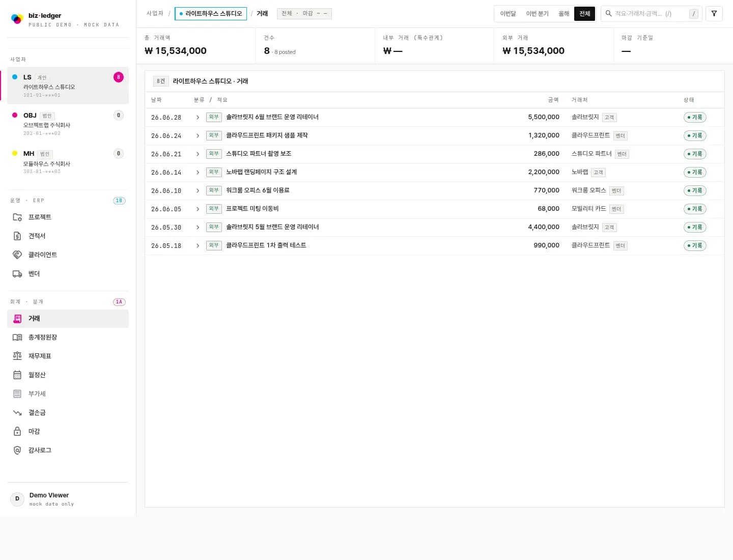Expand the 프로젝트 미팅 이동비 row
This screenshot has height=560, width=733.
[x=198, y=209]
